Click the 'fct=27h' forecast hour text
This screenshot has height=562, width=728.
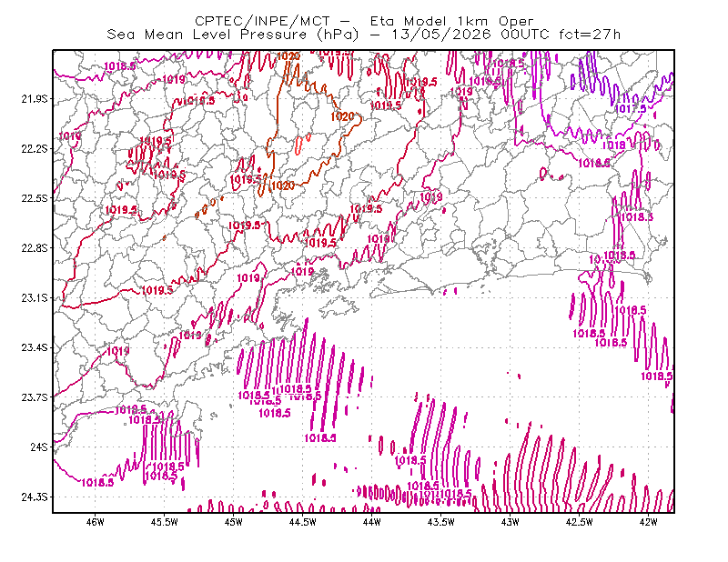[590, 35]
